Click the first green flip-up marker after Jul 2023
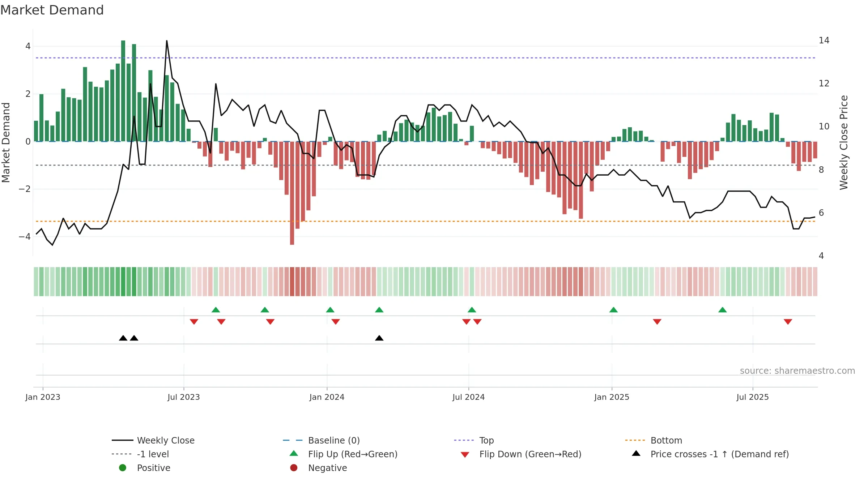868x488 pixels. [x=216, y=310]
